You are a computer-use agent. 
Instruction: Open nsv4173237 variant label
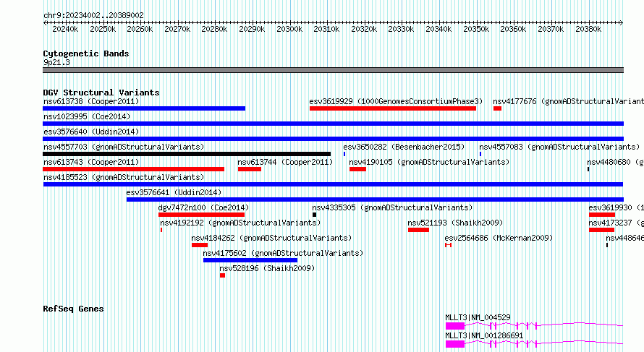coord(616,223)
